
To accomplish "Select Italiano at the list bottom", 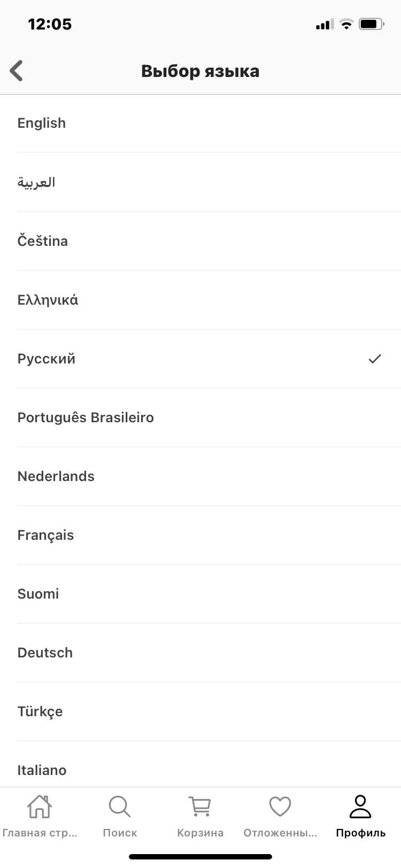I will [42, 770].
